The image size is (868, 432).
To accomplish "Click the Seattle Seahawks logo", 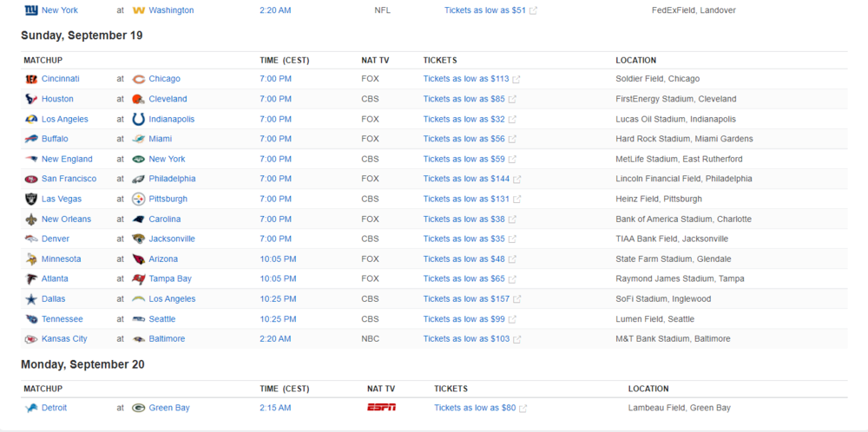I will (x=138, y=319).
